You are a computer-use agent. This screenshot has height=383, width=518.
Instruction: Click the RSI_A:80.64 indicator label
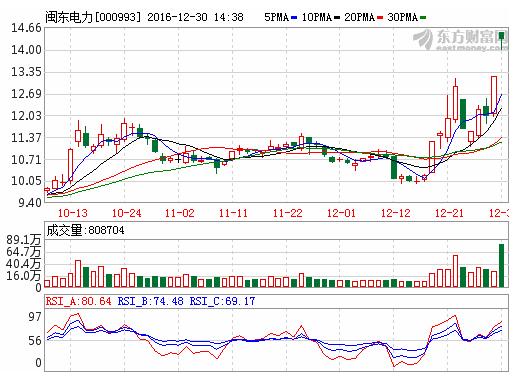click(78, 301)
